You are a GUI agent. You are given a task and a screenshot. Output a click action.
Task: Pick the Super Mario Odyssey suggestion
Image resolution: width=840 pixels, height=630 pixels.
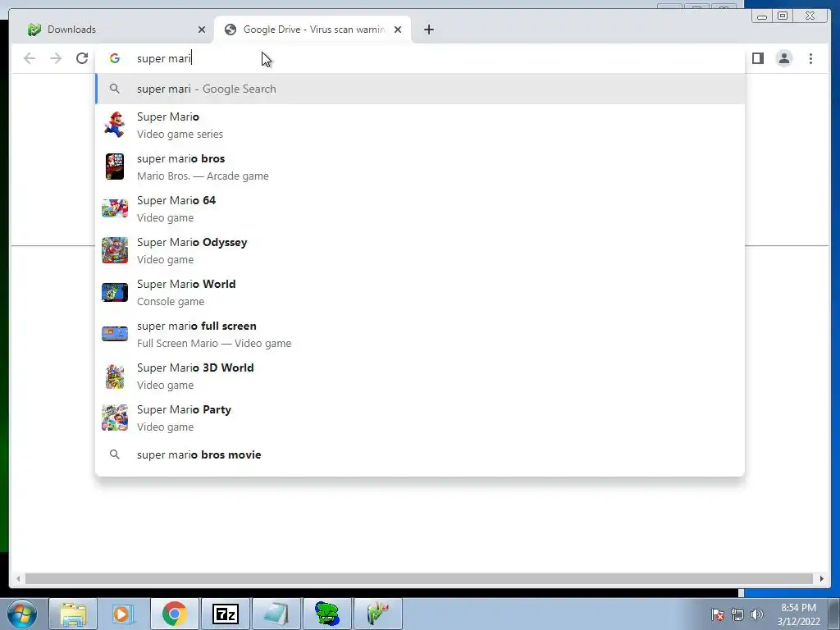point(420,251)
